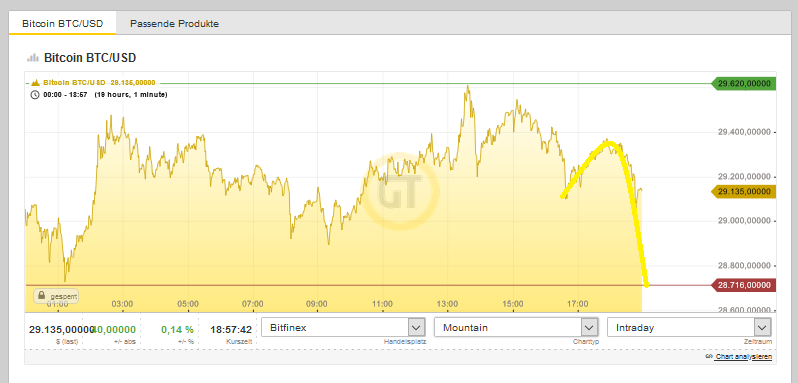Image resolution: width=798 pixels, height=383 pixels.
Task: Click the Chart analysieren link
Action: 738,357
